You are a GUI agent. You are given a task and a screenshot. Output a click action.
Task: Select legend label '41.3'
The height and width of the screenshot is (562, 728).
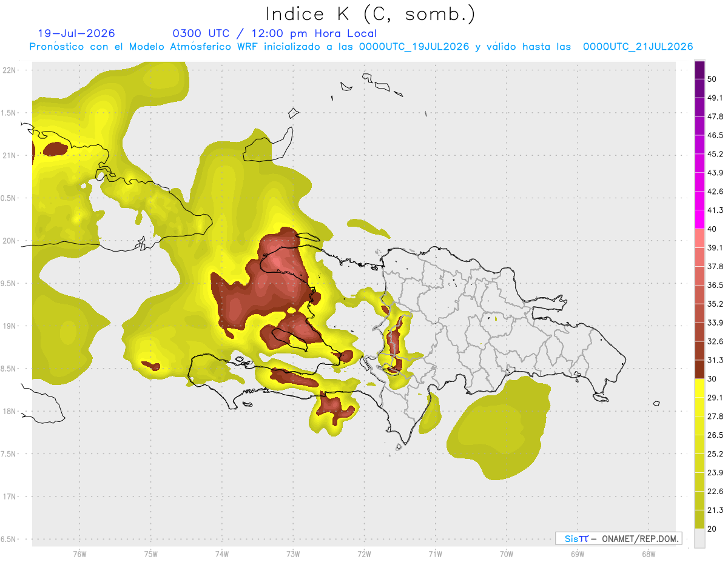pyautogui.click(x=715, y=210)
